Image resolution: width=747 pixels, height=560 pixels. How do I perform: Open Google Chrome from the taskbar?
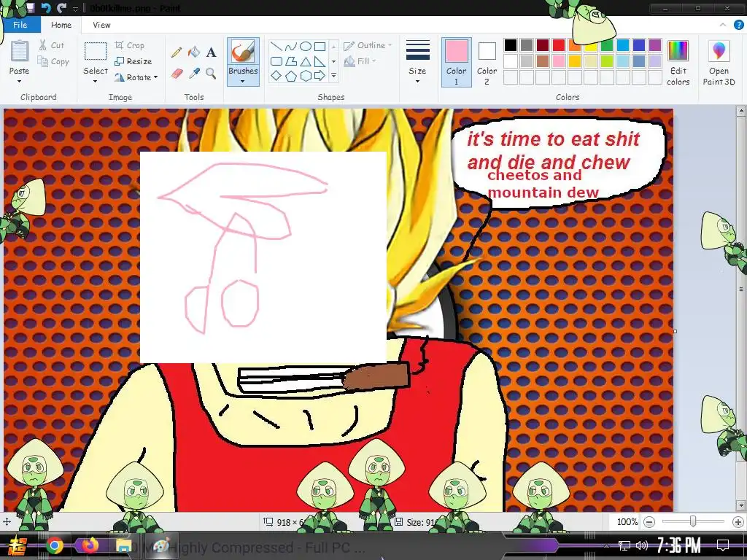click(x=54, y=545)
